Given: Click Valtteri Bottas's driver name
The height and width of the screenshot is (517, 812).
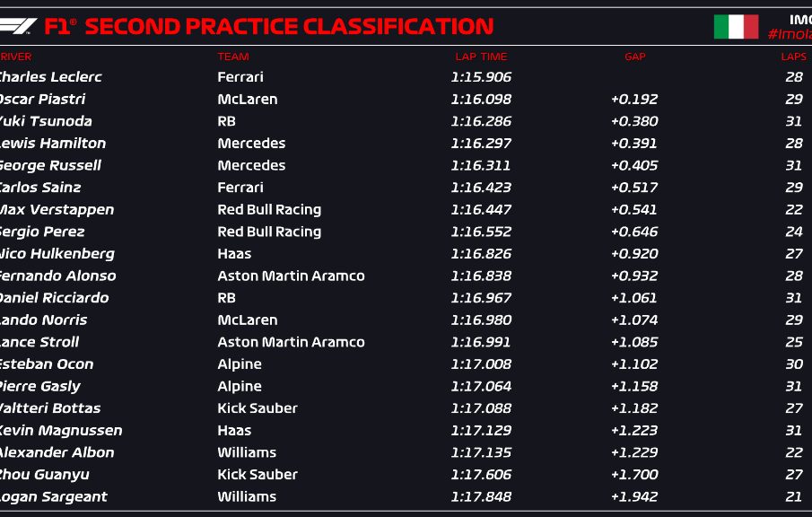Looking at the screenshot, I should [49, 408].
